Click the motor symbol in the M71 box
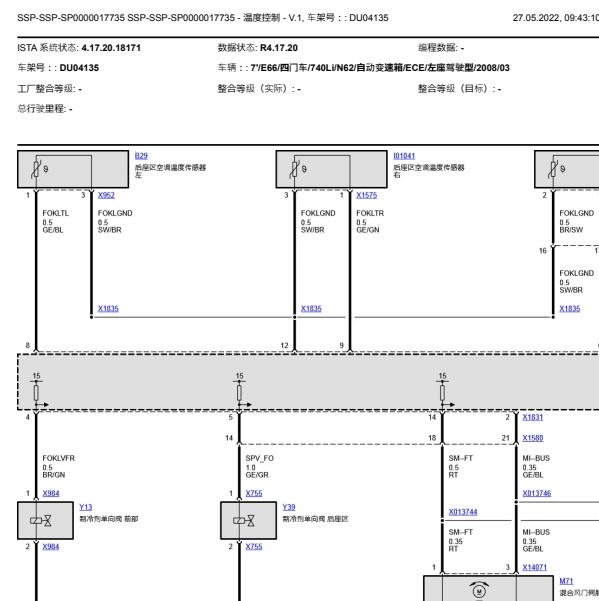 [x=479, y=591]
